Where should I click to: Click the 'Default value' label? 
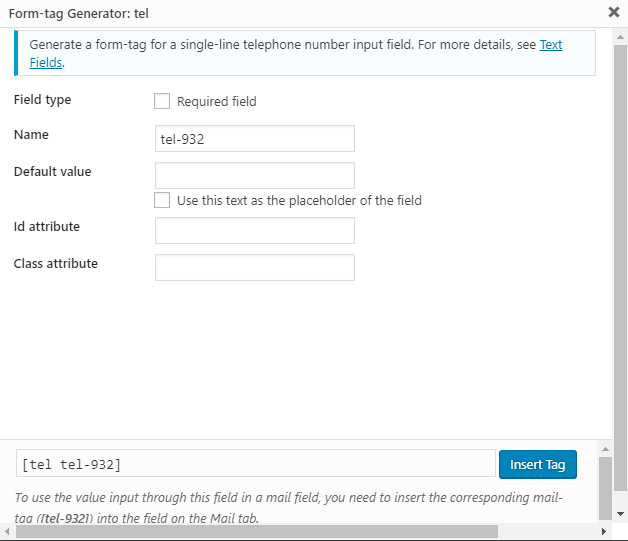pos(52,172)
